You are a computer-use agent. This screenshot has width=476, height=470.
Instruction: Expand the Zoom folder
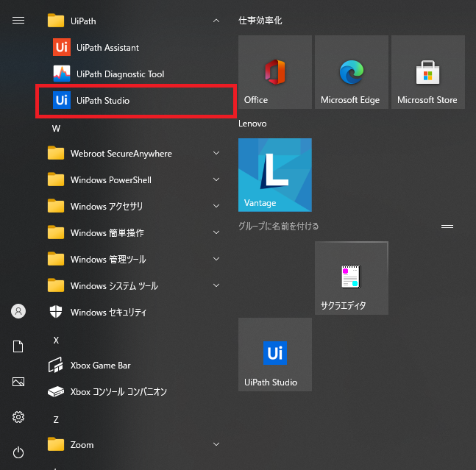(x=216, y=445)
